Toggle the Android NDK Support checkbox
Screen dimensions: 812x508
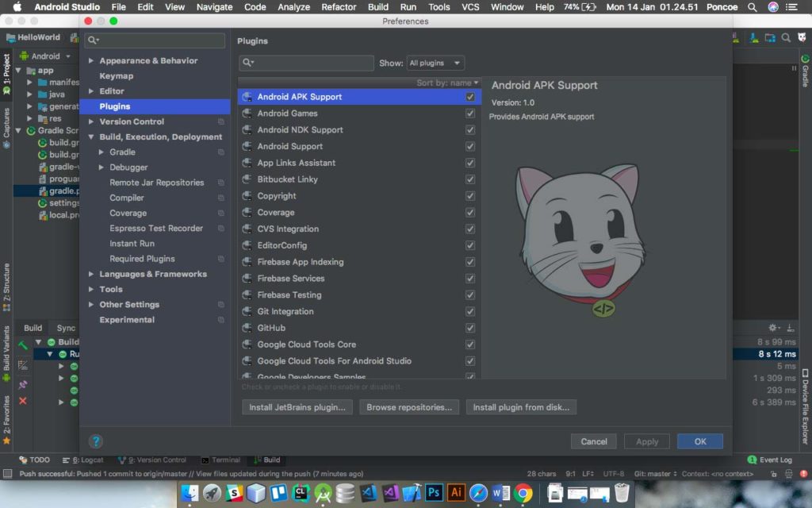470,129
